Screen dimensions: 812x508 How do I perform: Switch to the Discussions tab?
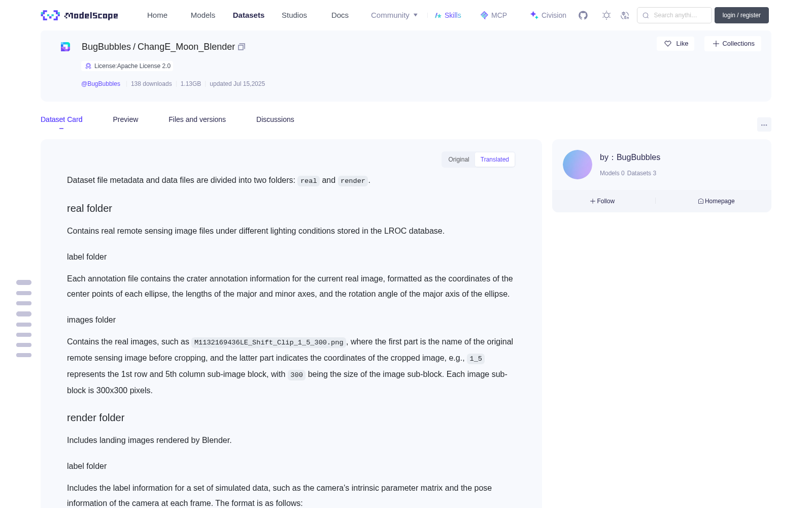(275, 119)
